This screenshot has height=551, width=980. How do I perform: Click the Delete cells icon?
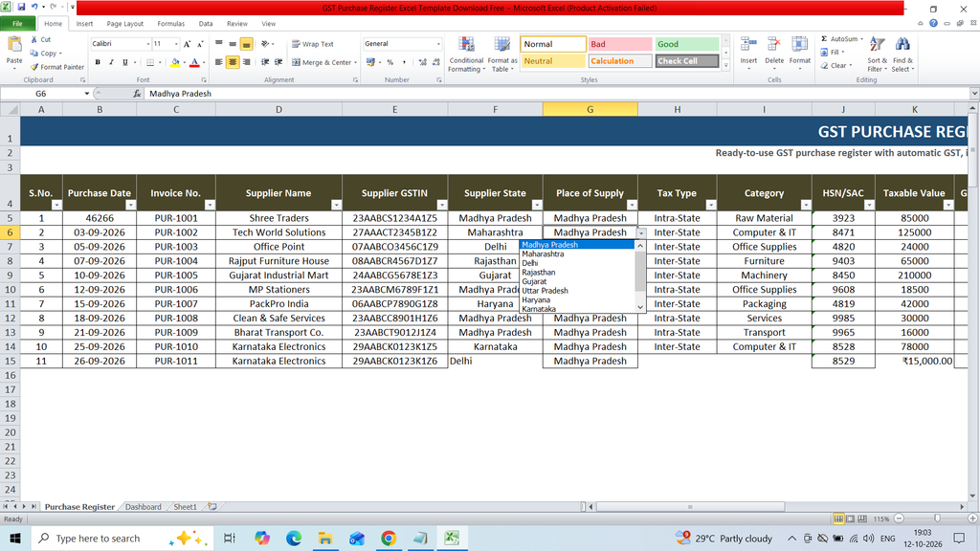tap(773, 45)
